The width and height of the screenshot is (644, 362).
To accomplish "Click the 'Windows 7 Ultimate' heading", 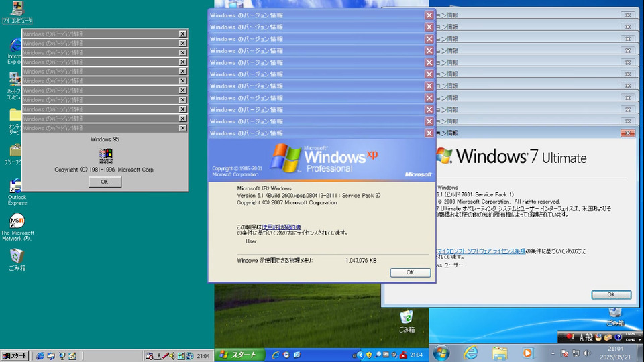I will point(521,157).
